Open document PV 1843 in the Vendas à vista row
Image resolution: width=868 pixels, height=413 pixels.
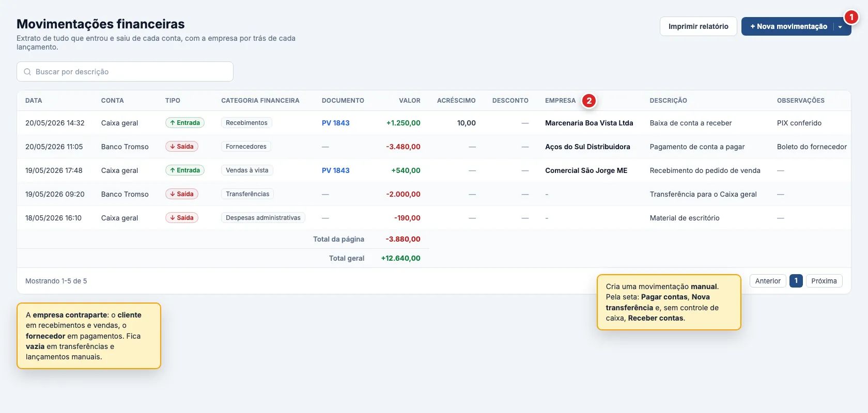coord(336,170)
